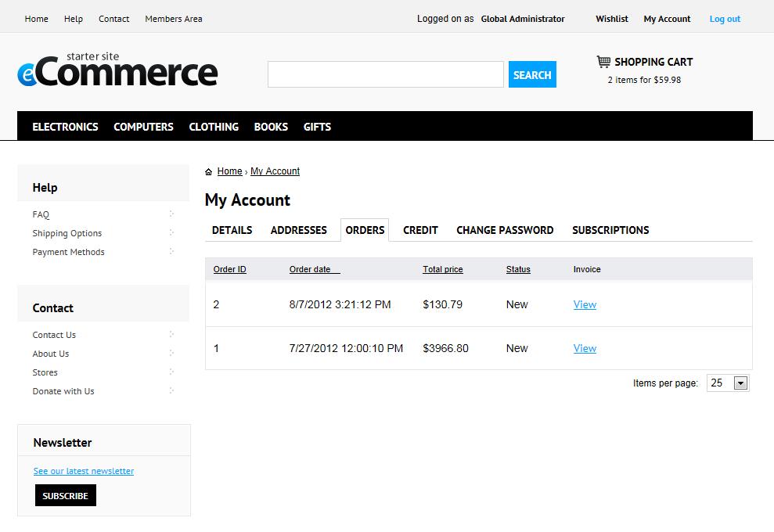Click the My Account breadcrumb link
This screenshot has width=774, height=532.
(x=275, y=171)
